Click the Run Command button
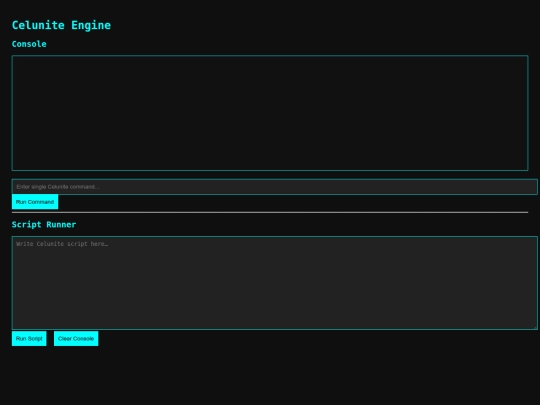 [35, 202]
